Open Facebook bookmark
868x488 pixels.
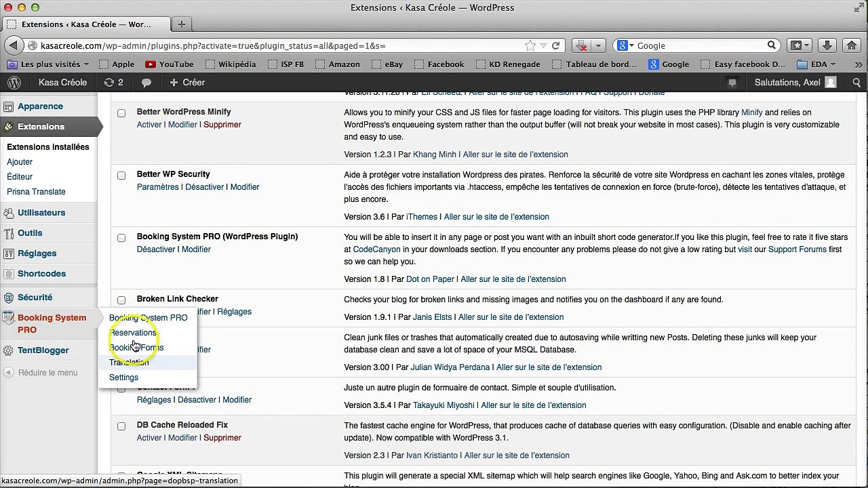(439, 64)
